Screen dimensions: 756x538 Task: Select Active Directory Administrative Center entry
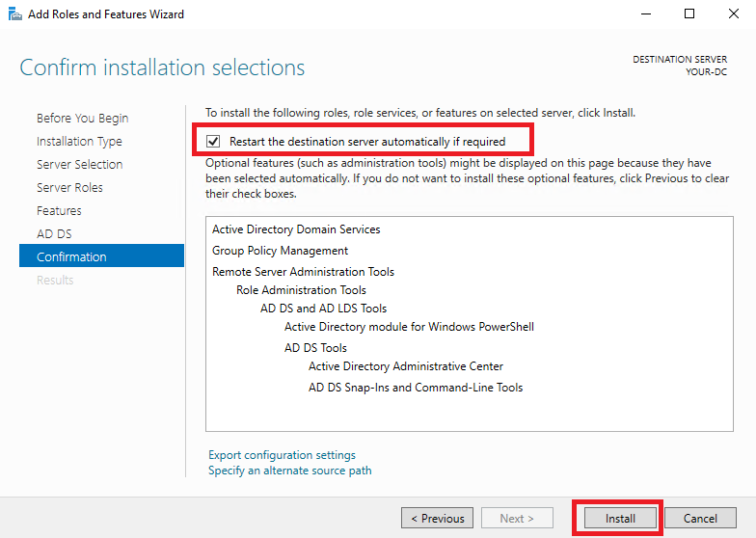406,366
